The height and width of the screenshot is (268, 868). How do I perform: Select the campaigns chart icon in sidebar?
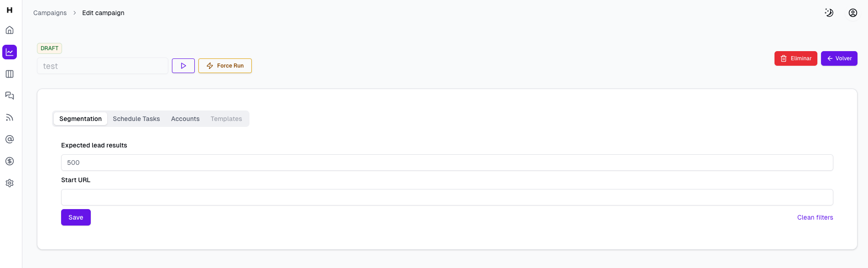(x=10, y=52)
